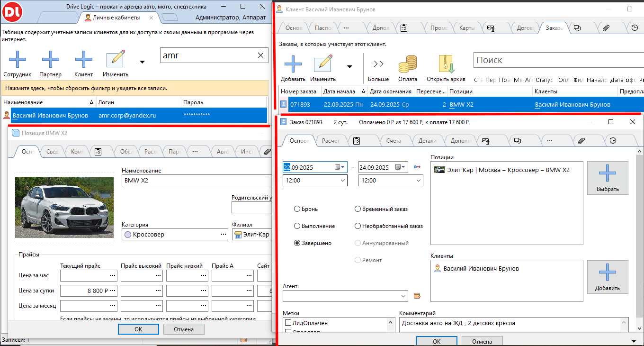Click arrow icon beside the end date

417,167
